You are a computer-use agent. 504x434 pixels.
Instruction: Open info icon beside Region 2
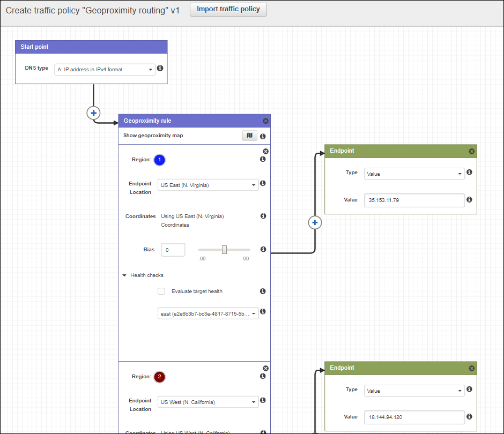263,376
